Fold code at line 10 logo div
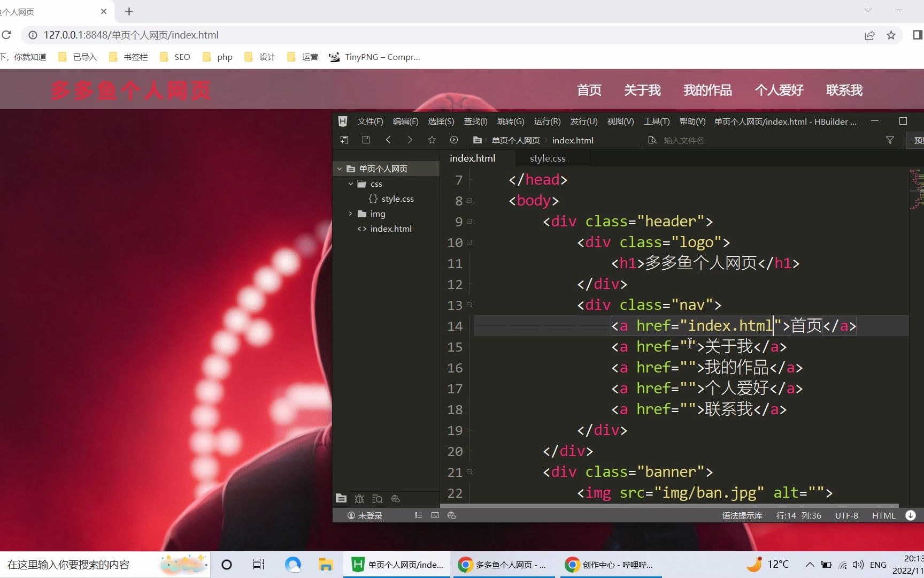This screenshot has width=924, height=578. coord(469,242)
